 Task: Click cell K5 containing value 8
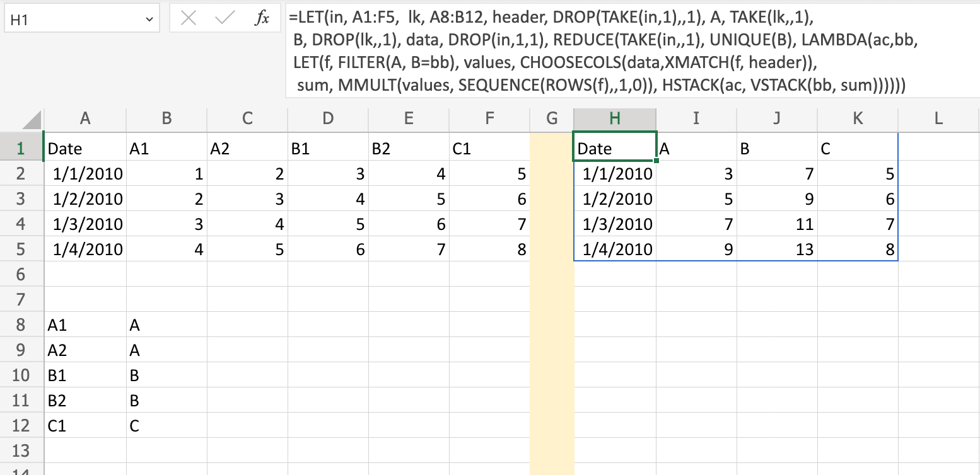click(858, 248)
